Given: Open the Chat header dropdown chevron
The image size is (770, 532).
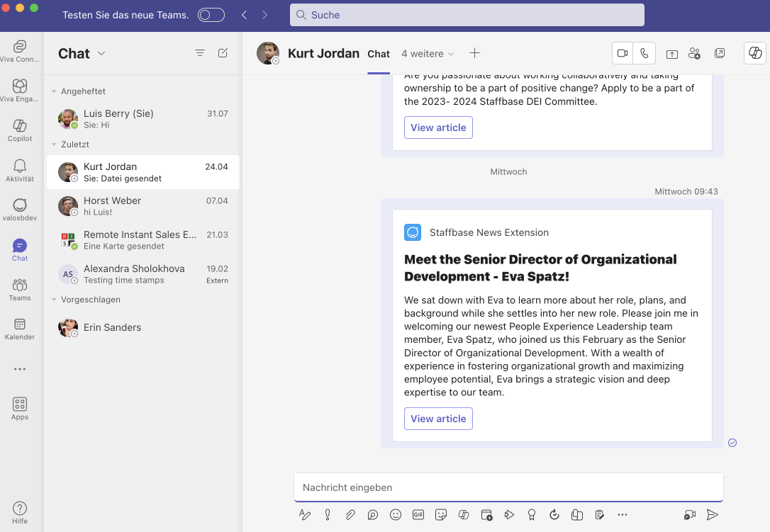Looking at the screenshot, I should pos(101,53).
